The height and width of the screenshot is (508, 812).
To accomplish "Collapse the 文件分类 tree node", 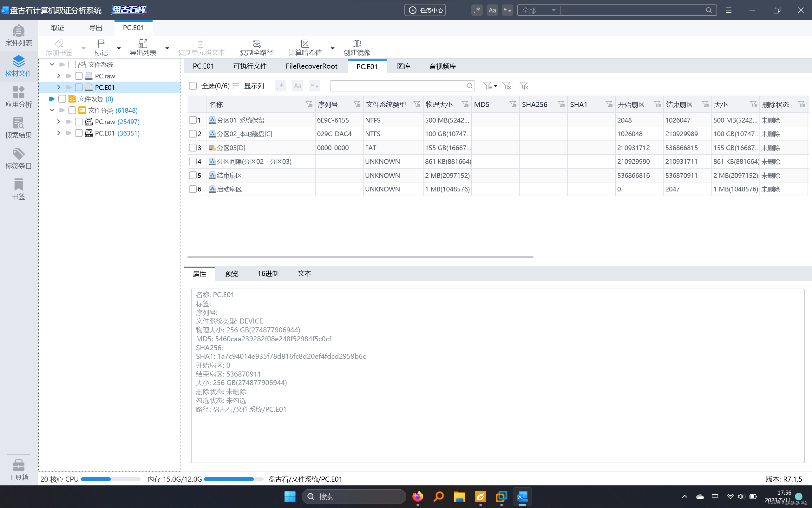I will click(x=52, y=110).
